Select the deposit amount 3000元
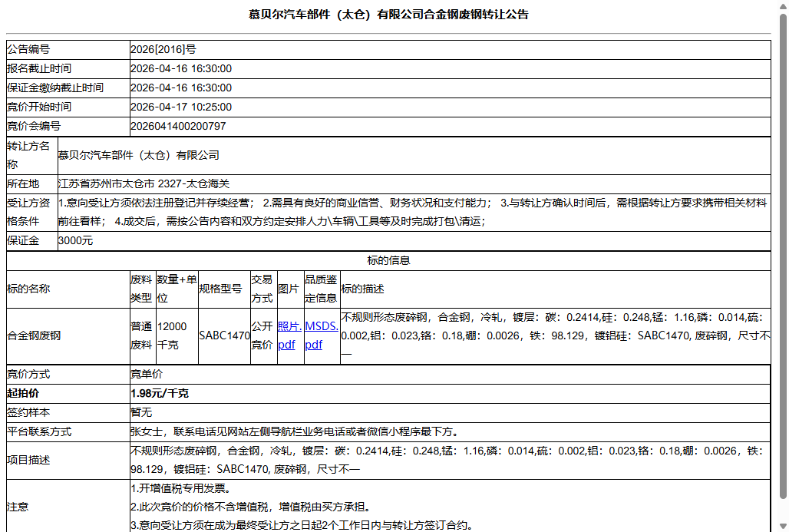 [75, 240]
